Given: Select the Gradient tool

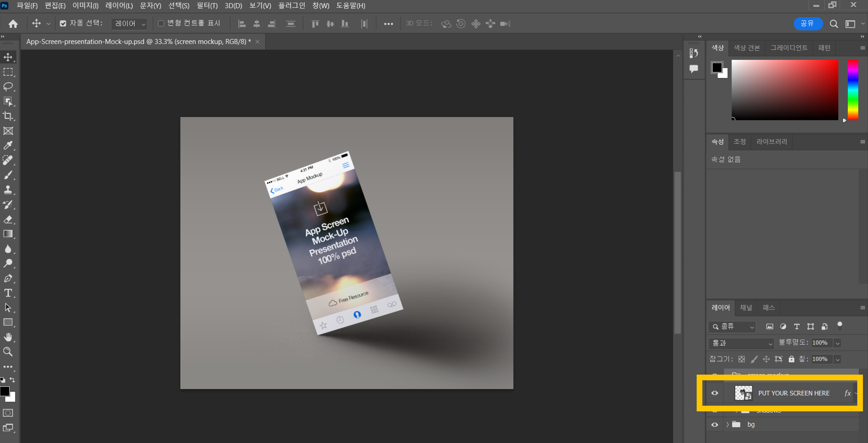Looking at the screenshot, I should coord(8,234).
